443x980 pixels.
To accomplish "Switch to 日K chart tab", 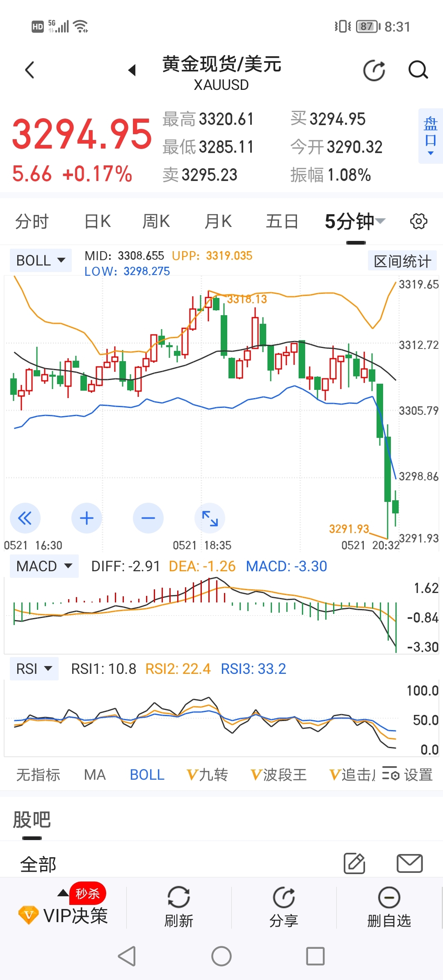I will (98, 221).
